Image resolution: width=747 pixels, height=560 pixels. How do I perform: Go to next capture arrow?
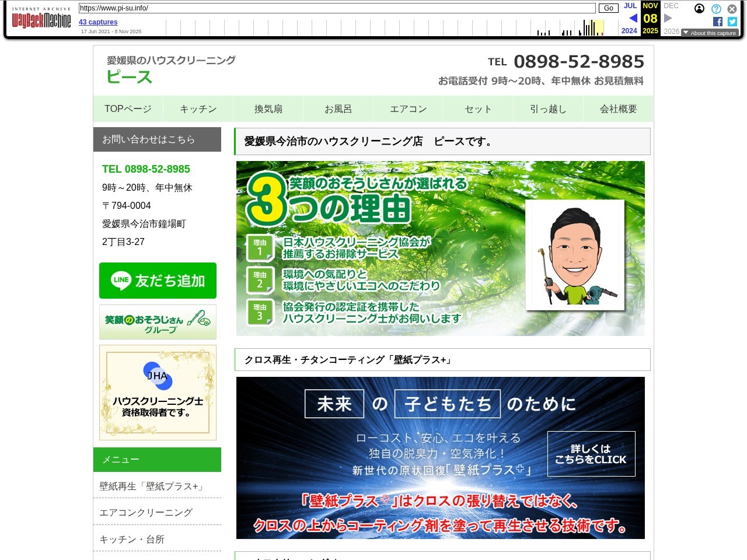click(x=668, y=18)
